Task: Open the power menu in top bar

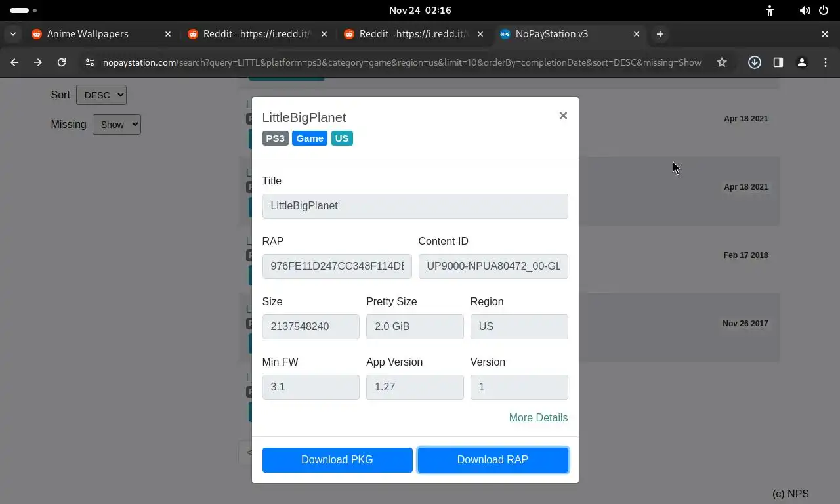Action: (824, 10)
